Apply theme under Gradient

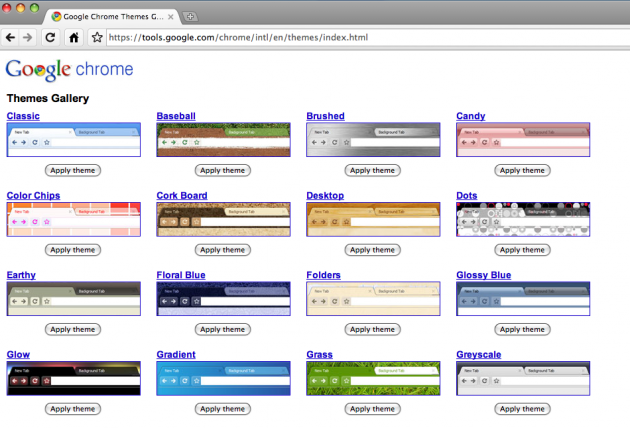[223, 409]
